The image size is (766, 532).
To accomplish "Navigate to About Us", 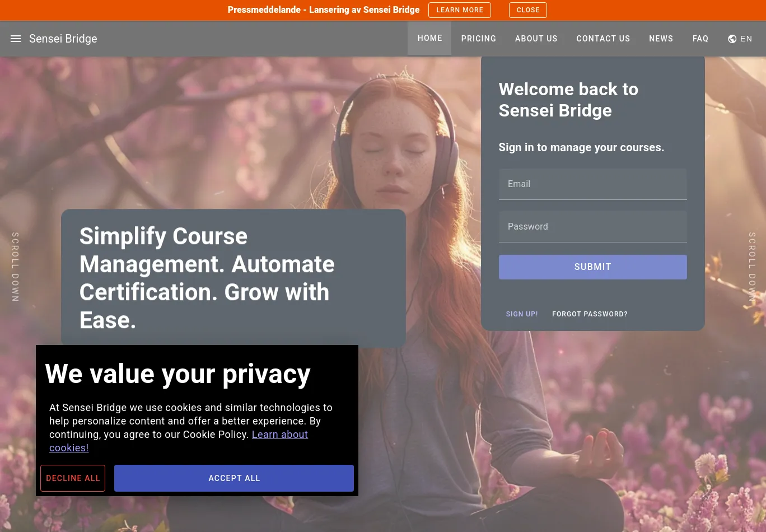I will (x=536, y=39).
